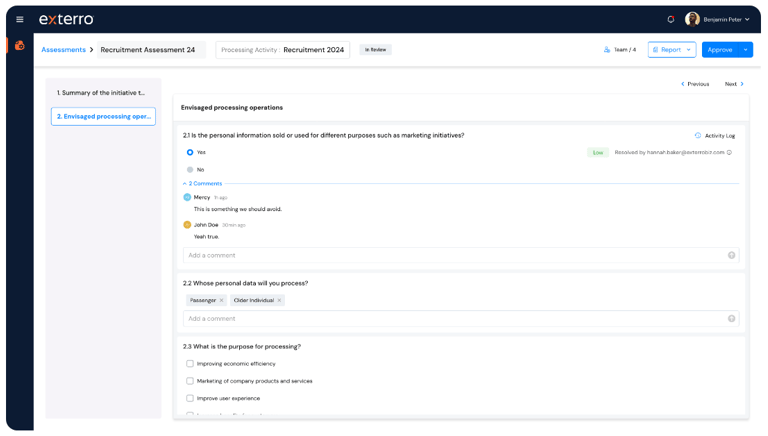768x436 pixels.
Task: Expand the Benjamin Peter user menu
Action: coord(747,20)
